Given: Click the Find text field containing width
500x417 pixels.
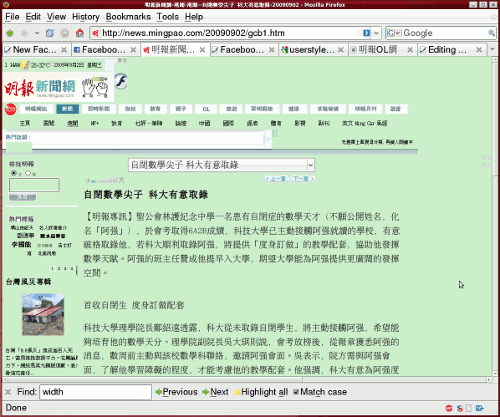Looking at the screenshot, I should point(96,392).
